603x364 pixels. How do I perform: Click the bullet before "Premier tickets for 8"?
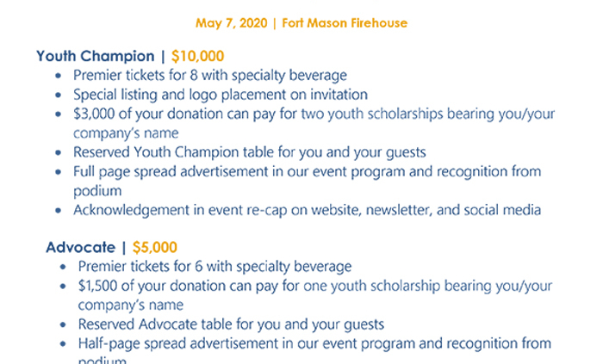tap(59, 77)
